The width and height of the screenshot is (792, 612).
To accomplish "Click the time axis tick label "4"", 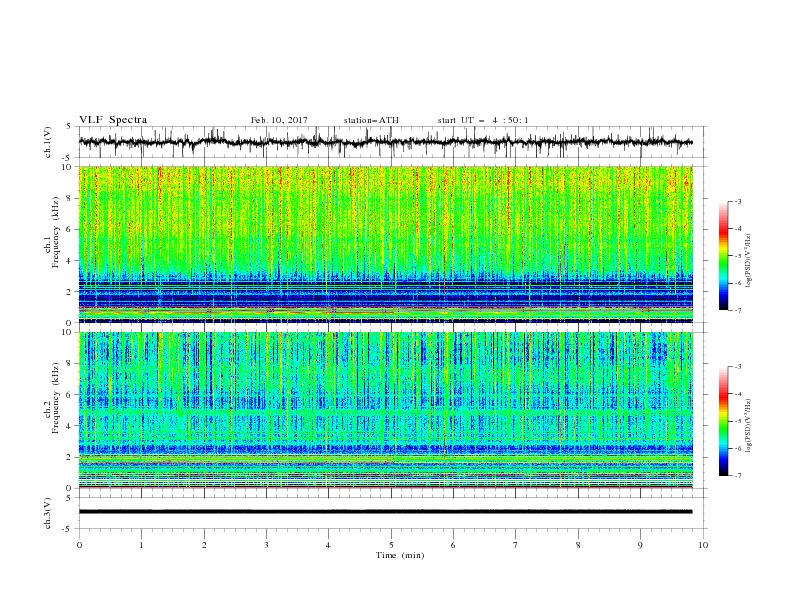I will coord(329,545).
